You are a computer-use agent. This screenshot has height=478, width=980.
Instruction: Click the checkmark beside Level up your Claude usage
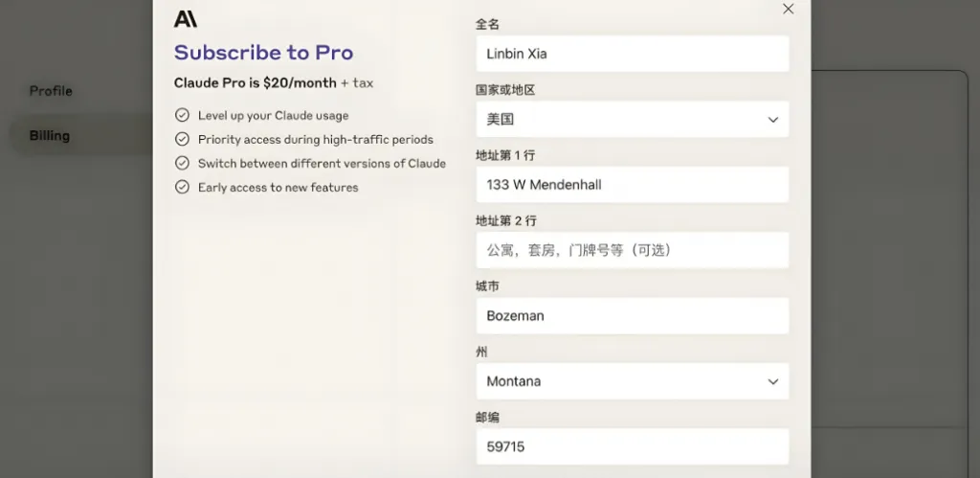182,115
